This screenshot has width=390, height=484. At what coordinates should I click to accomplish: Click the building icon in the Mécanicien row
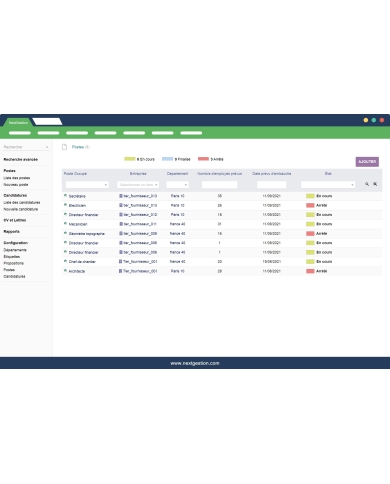coord(121,224)
